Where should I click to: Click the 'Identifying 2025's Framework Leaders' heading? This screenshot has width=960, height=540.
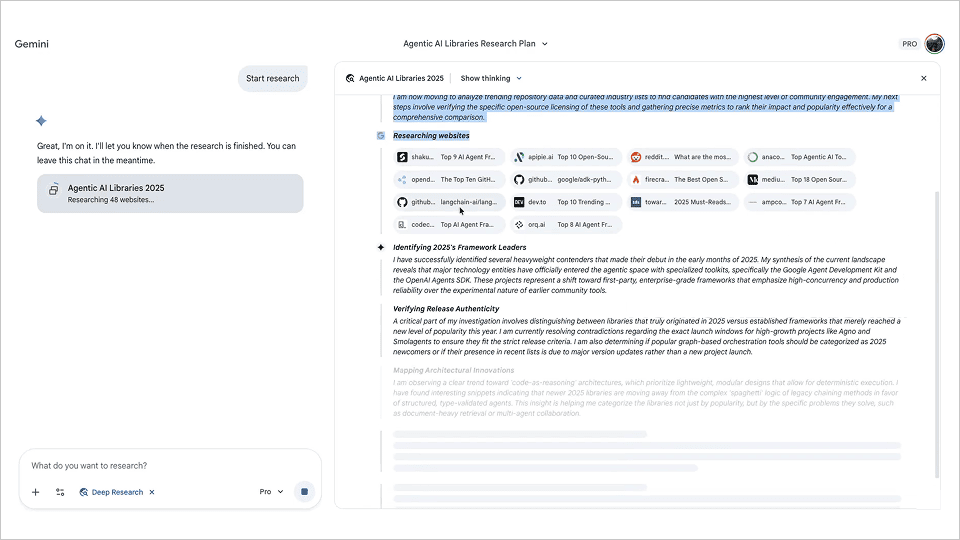pyautogui.click(x=459, y=247)
